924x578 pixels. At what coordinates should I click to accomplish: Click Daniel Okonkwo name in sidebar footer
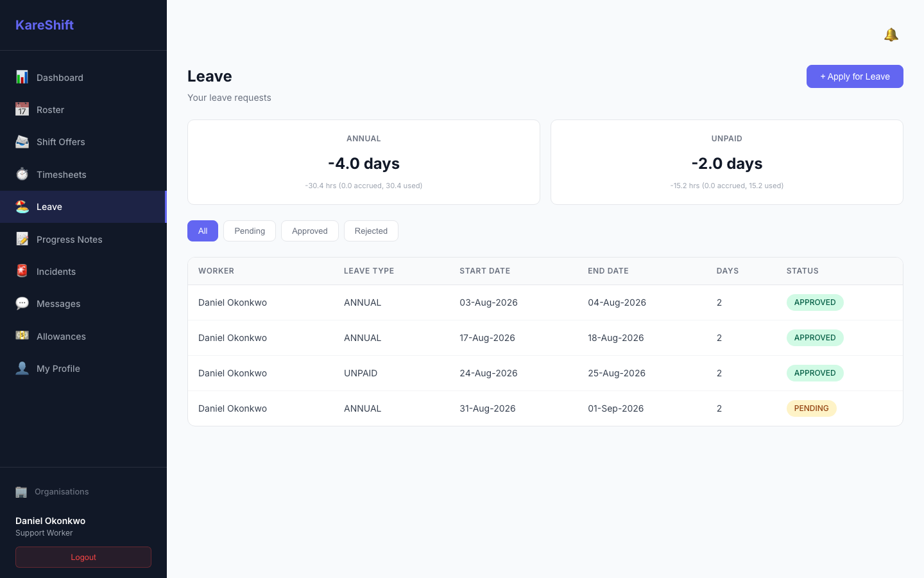[50, 521]
